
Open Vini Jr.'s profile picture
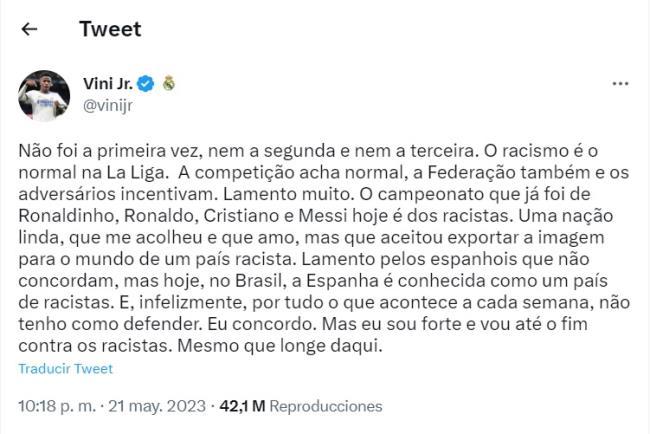(x=43, y=96)
